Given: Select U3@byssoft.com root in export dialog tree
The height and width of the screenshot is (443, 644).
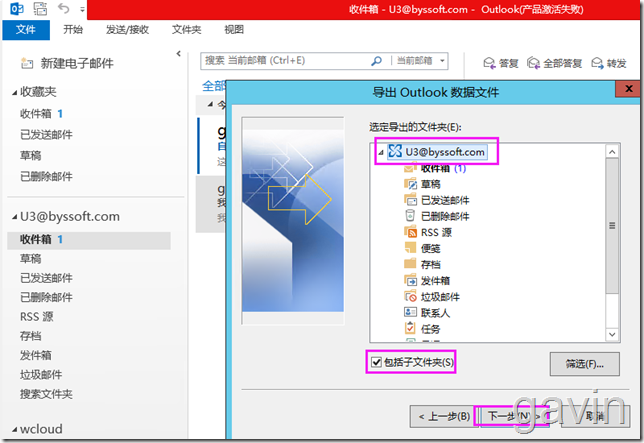Looking at the screenshot, I should [445, 152].
